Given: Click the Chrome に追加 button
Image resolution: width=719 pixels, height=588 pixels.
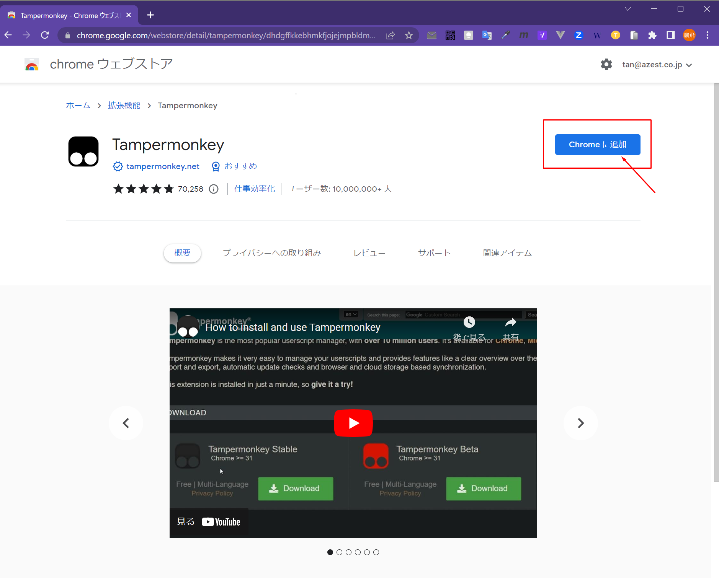Looking at the screenshot, I should 597,145.
